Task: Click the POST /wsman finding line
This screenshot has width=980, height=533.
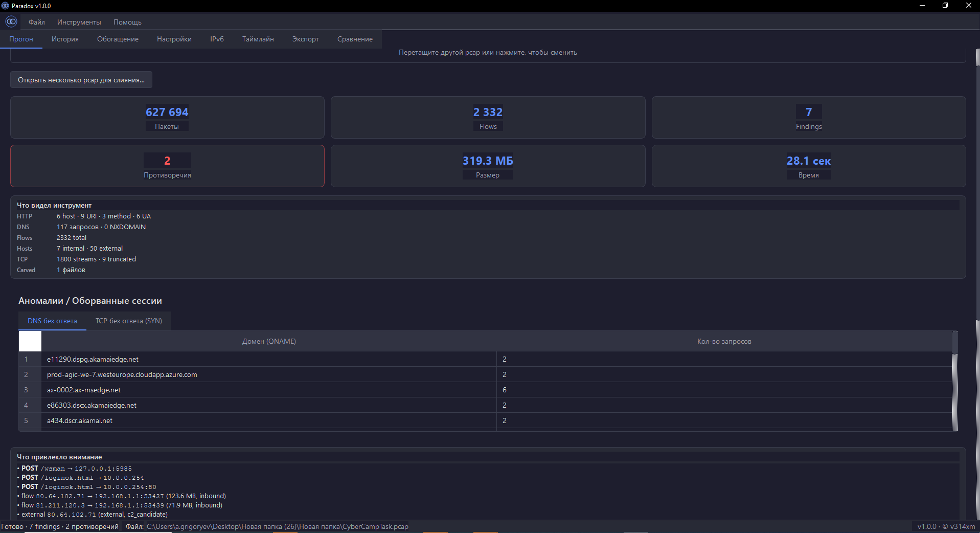Action: [75, 469]
